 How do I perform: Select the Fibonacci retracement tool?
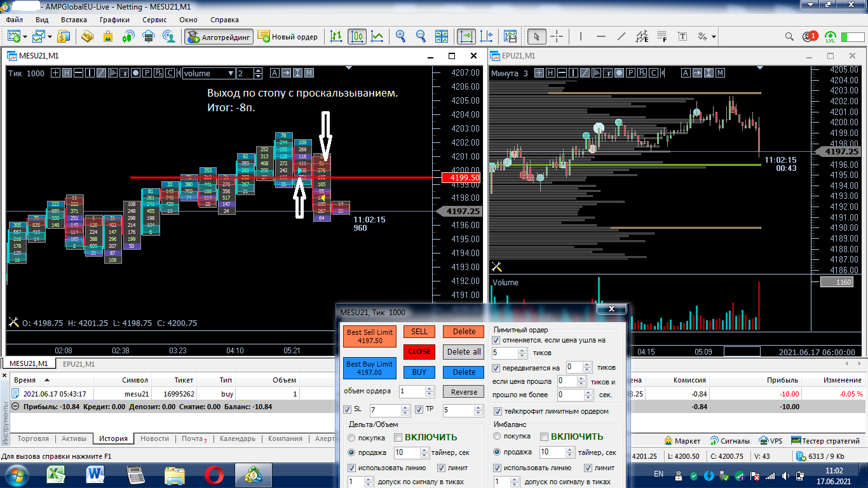click(x=663, y=36)
